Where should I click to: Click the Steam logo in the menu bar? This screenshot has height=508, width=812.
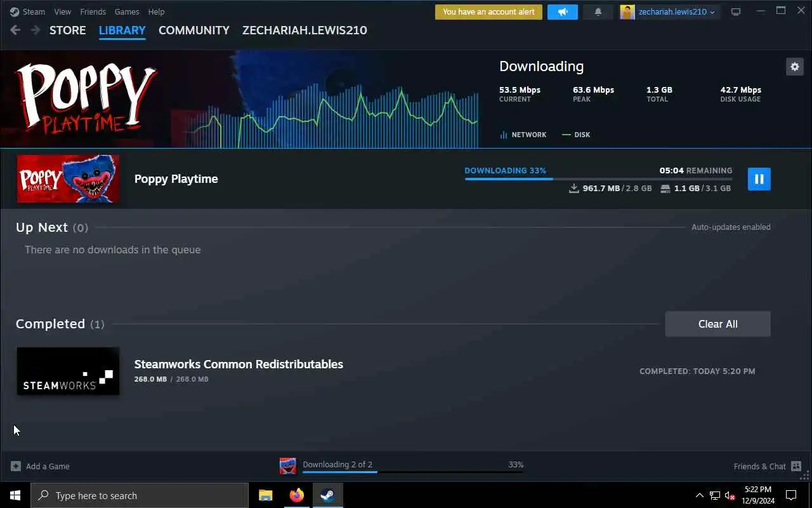(15, 11)
